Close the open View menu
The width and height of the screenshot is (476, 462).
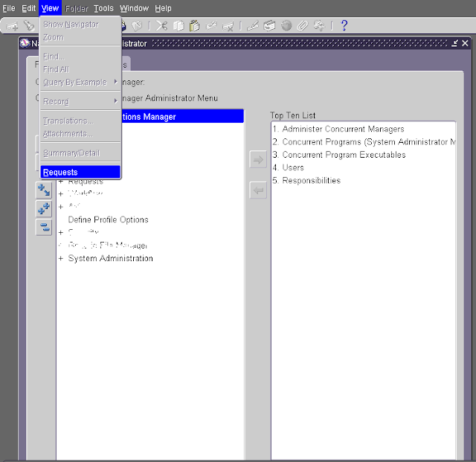(50, 8)
